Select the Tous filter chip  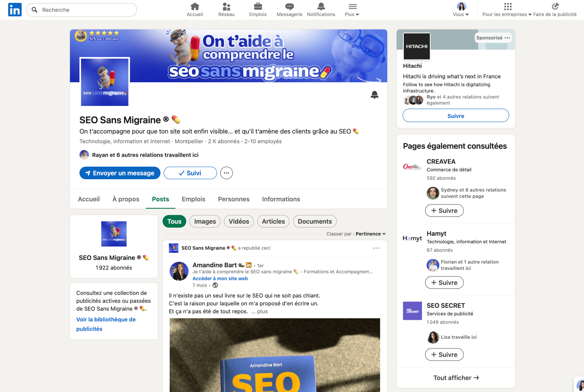pos(174,221)
